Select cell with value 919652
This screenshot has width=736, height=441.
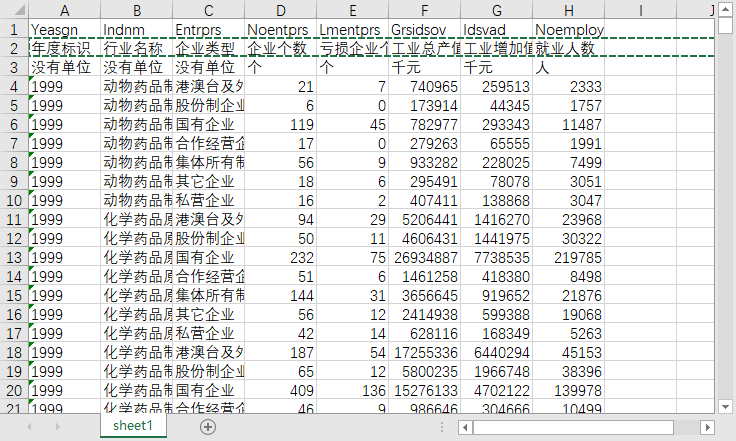(x=497, y=296)
